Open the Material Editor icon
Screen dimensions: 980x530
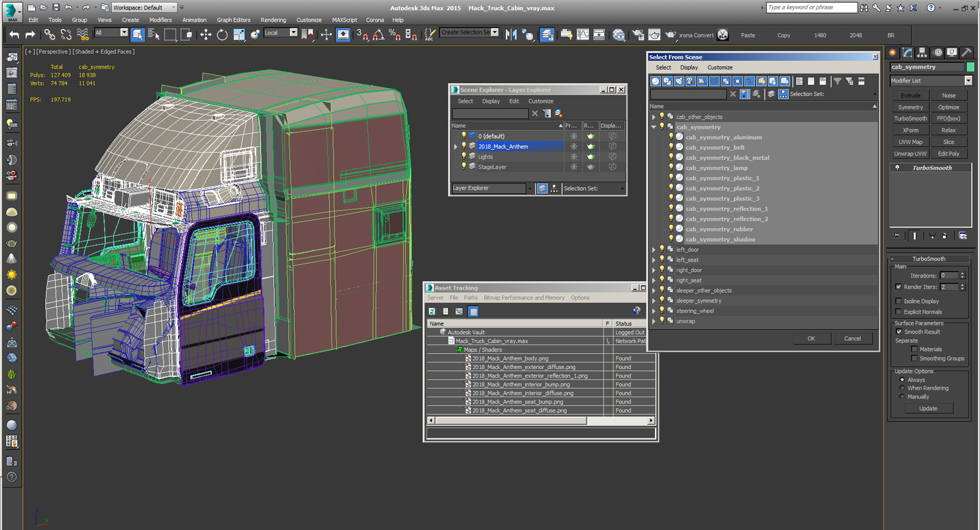point(618,34)
